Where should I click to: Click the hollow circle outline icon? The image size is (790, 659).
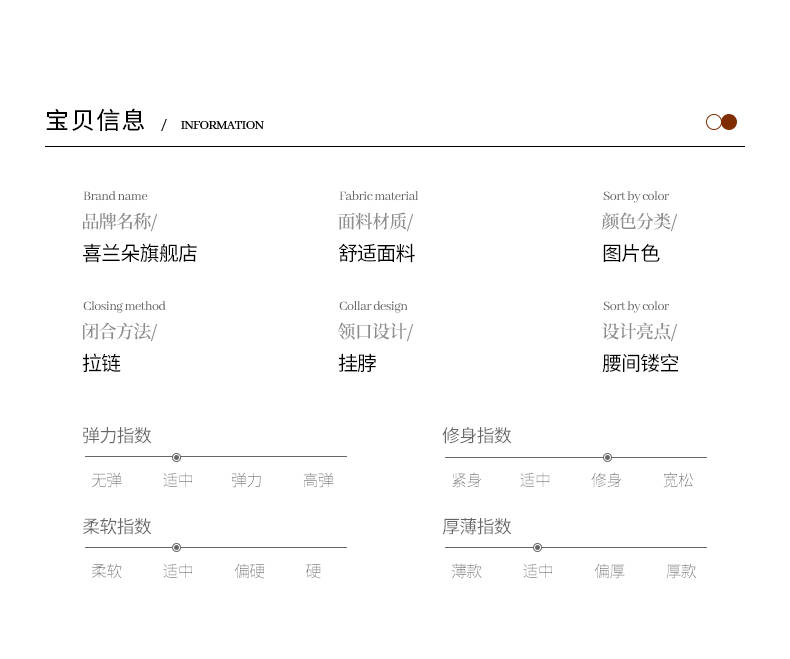coord(713,122)
